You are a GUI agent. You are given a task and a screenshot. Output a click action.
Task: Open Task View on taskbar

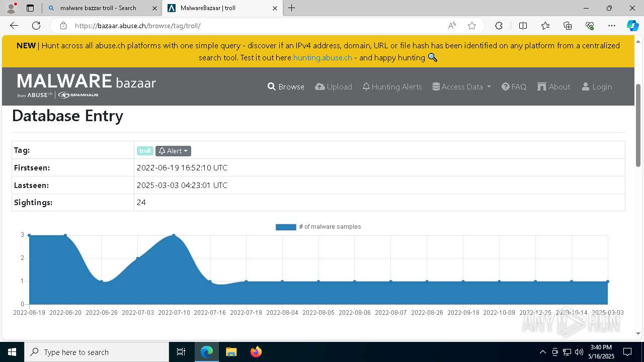[181, 352]
